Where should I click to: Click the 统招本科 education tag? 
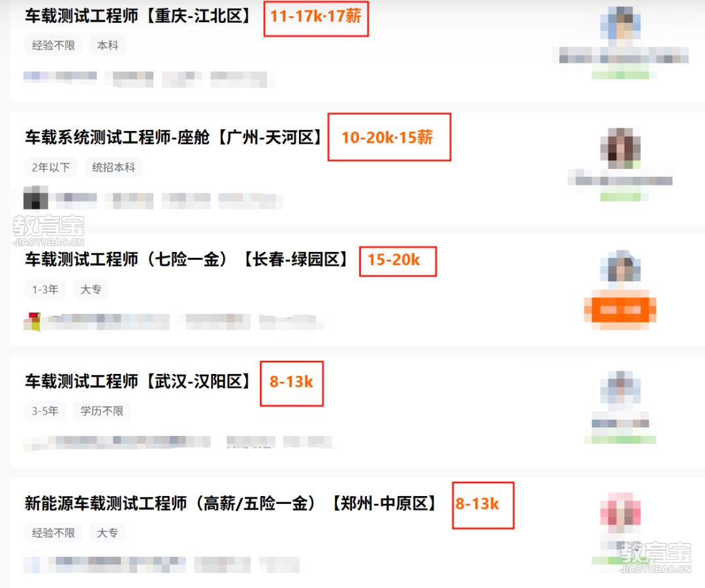[x=114, y=167]
